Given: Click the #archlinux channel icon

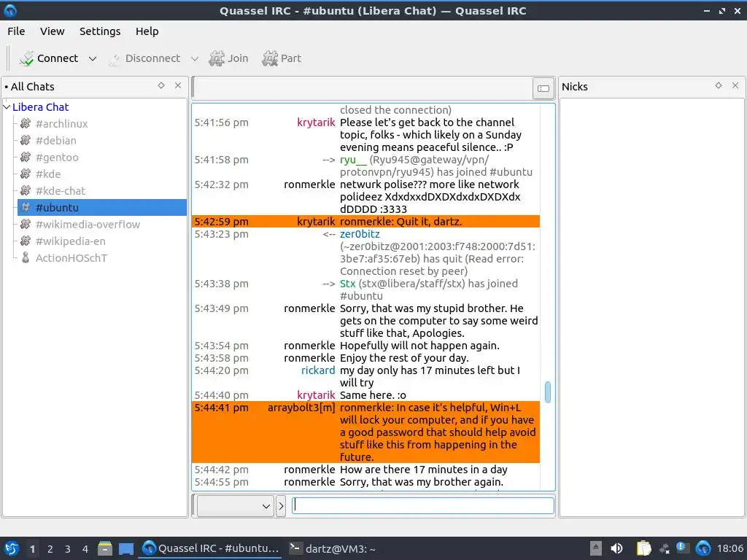Looking at the screenshot, I should point(26,124).
